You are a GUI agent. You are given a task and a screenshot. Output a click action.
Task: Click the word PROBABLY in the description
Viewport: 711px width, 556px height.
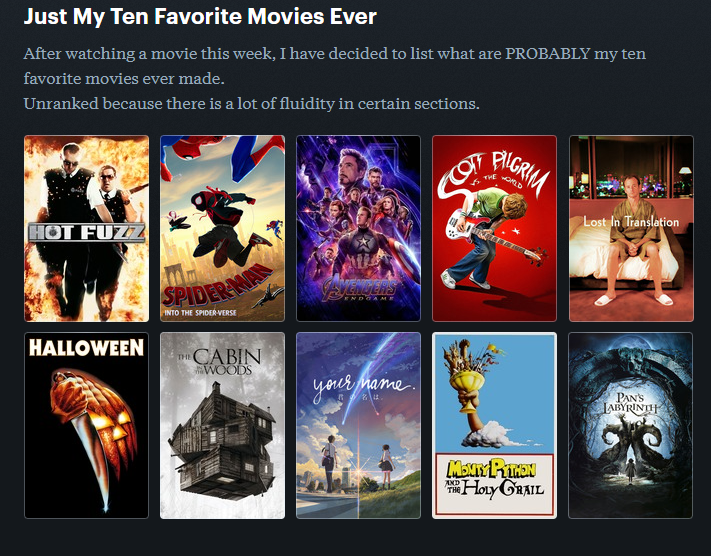tap(548, 54)
